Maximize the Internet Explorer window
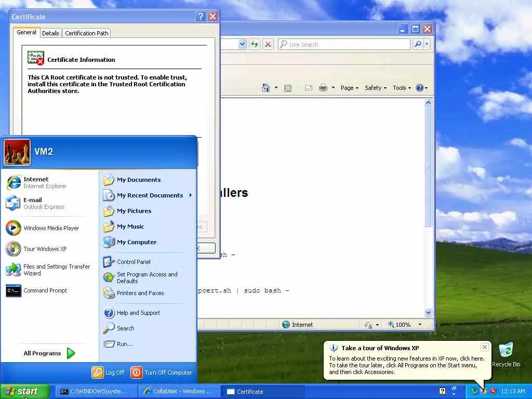This screenshot has width=532, height=399. click(x=415, y=29)
